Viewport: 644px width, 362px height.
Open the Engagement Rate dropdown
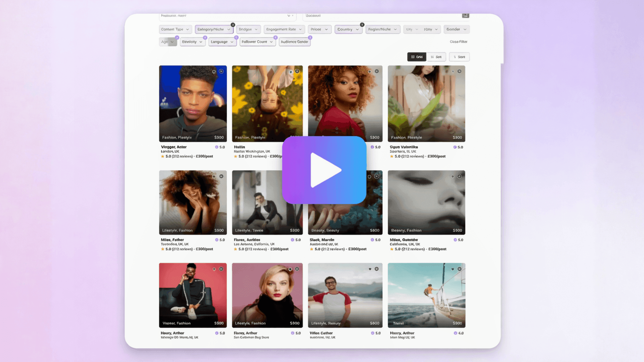coord(284,29)
